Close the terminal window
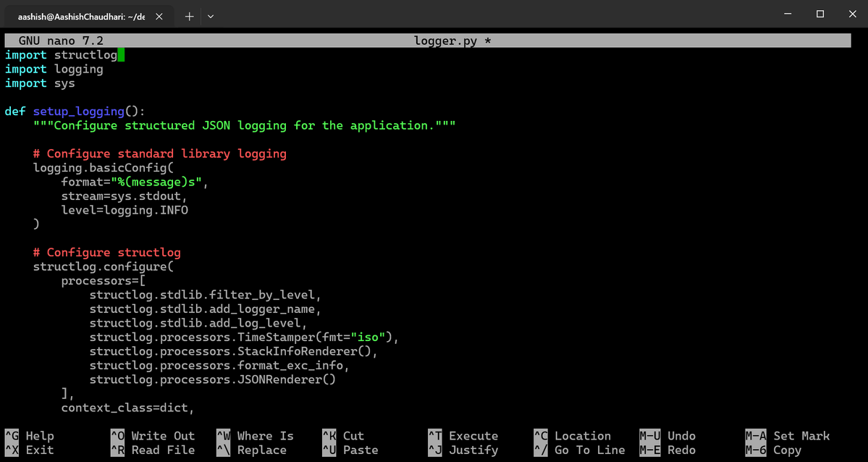 pos(852,14)
